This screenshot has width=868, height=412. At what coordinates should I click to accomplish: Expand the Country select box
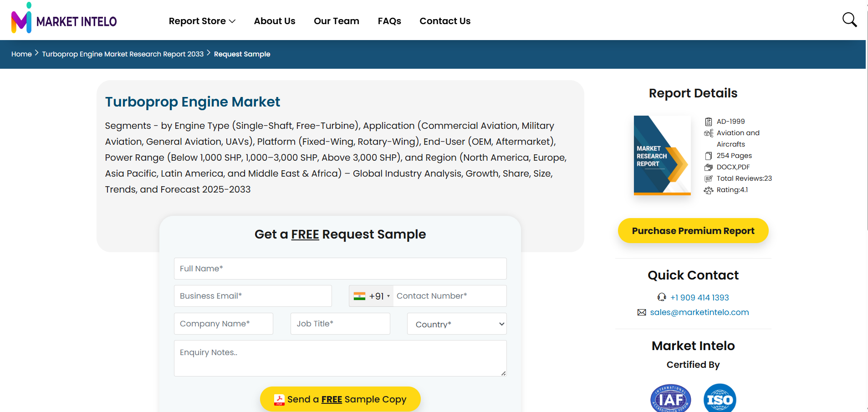[x=457, y=324]
